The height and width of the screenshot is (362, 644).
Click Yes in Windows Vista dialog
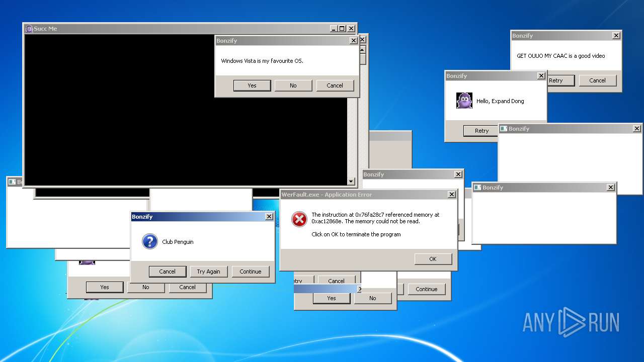coord(252,85)
